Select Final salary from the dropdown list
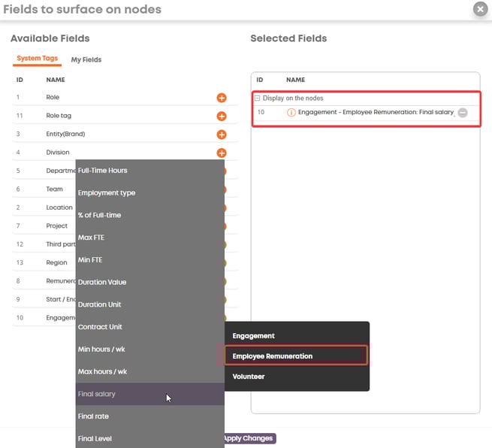Image resolution: width=492 pixels, height=448 pixels. [97, 394]
